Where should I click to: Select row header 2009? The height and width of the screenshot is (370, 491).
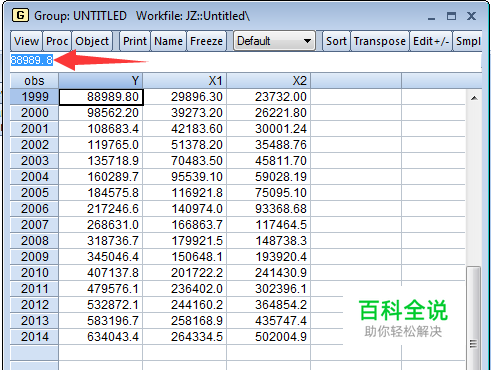(x=34, y=257)
